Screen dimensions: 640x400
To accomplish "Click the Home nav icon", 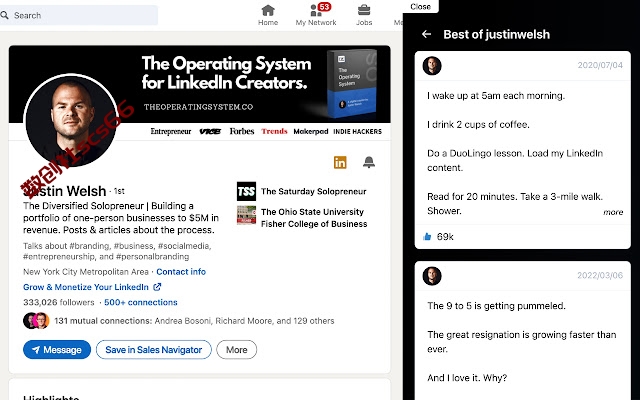I will tap(268, 10).
